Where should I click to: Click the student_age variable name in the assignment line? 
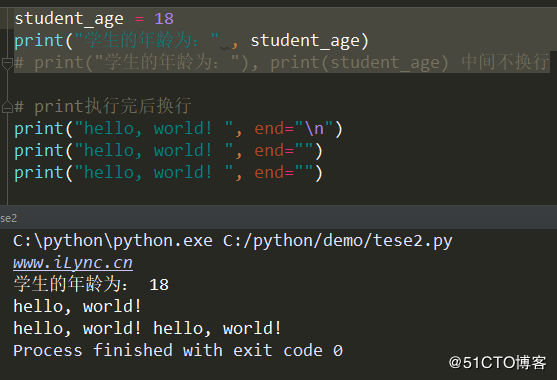click(x=69, y=19)
